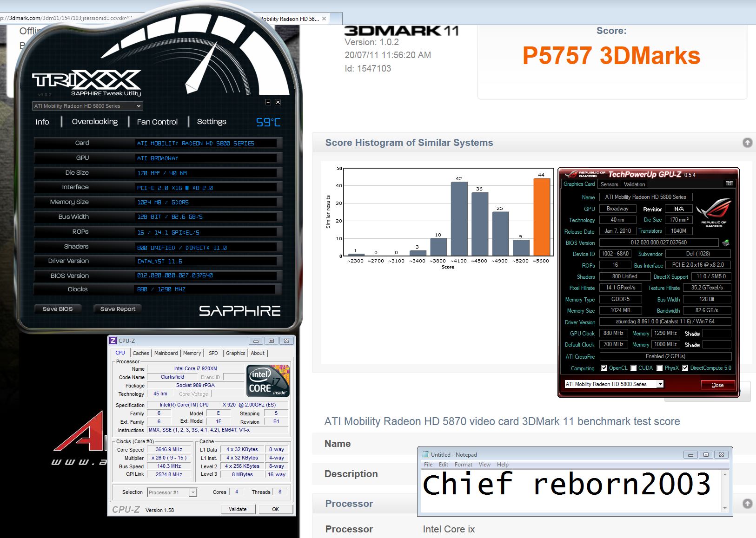Click the Notepad title bar icon

pyautogui.click(x=425, y=454)
